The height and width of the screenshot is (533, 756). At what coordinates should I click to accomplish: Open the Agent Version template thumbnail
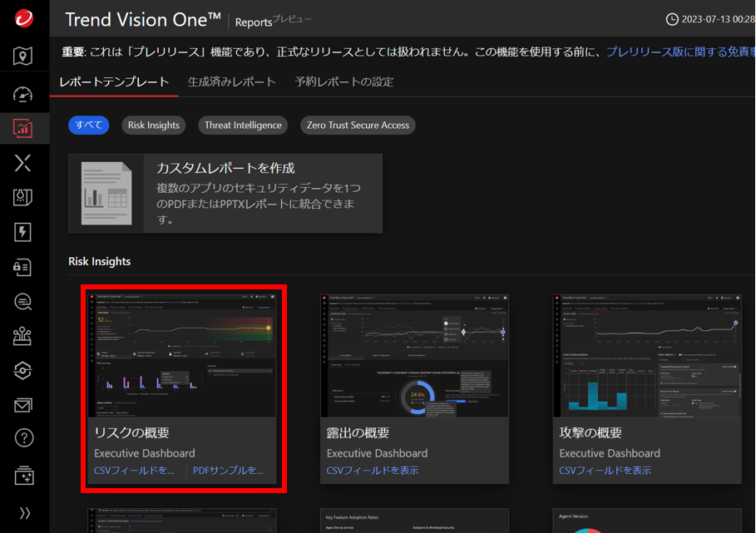tap(647, 521)
